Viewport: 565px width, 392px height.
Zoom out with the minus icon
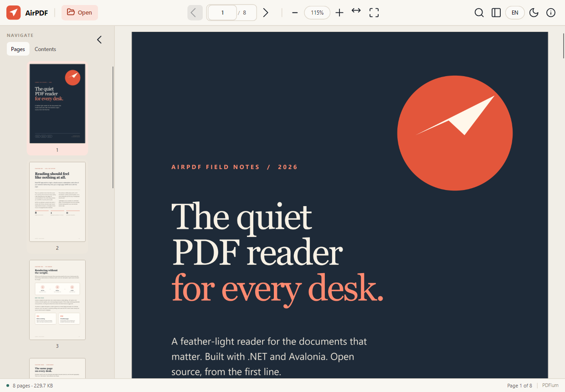(x=295, y=13)
